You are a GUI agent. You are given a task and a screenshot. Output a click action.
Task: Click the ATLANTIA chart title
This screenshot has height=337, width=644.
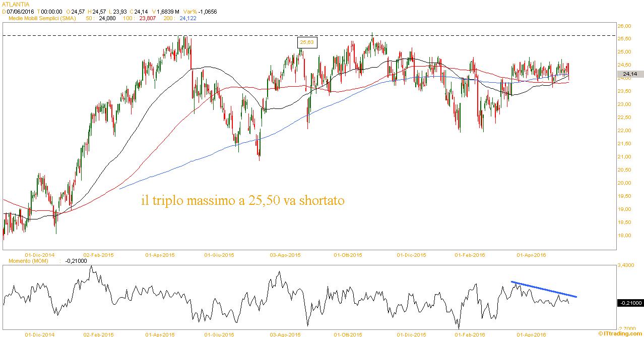(16, 4)
